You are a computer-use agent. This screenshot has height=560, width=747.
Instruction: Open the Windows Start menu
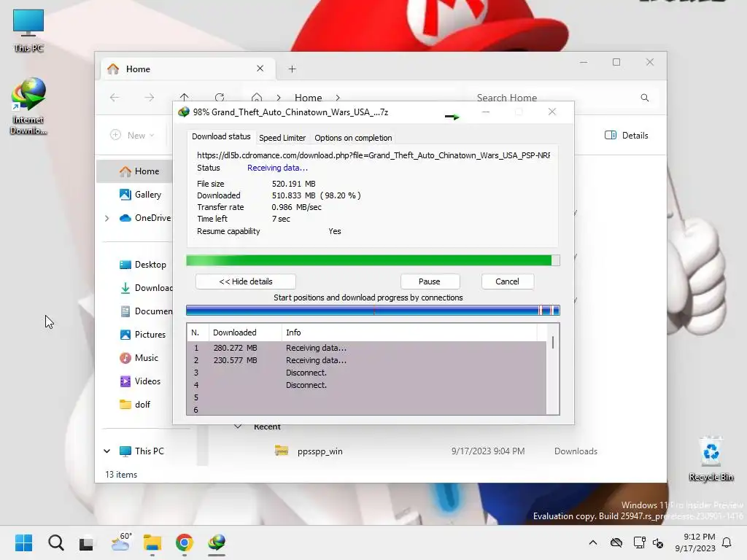pyautogui.click(x=23, y=542)
